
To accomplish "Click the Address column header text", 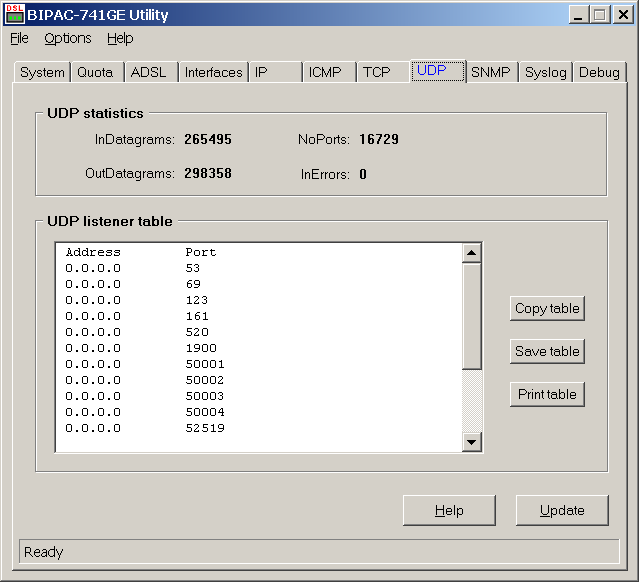I will 93,252.
